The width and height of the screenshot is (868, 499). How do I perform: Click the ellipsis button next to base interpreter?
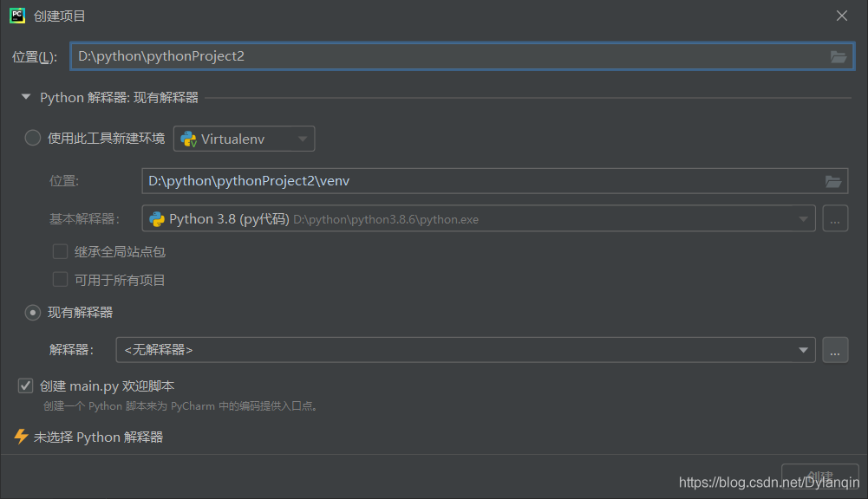point(835,218)
